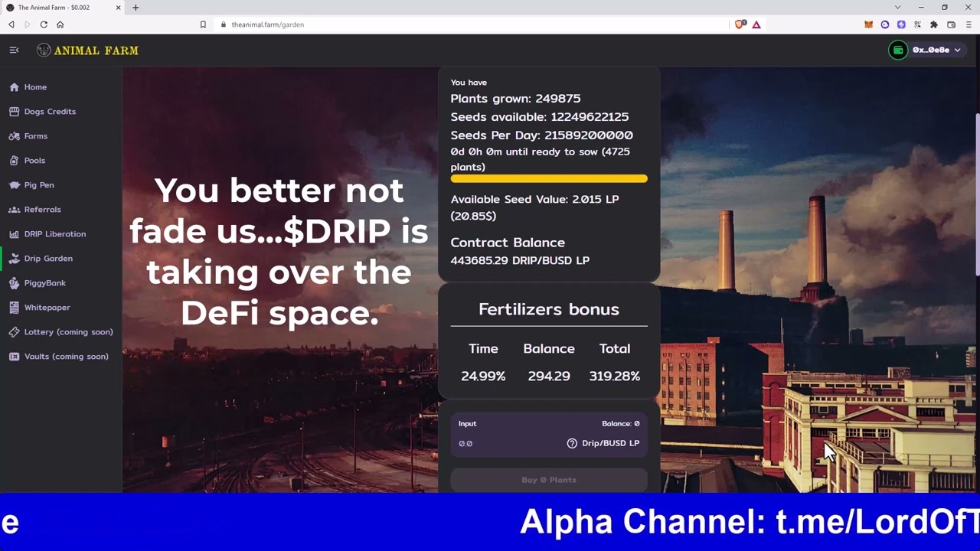Click the yellow sow progress bar
This screenshot has height=551, width=980.
pyautogui.click(x=549, y=179)
